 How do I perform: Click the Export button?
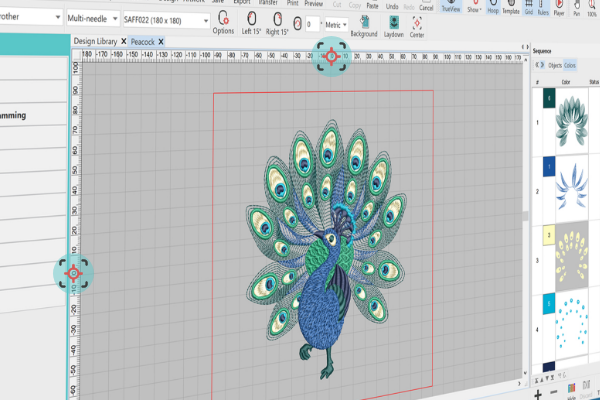242,2
